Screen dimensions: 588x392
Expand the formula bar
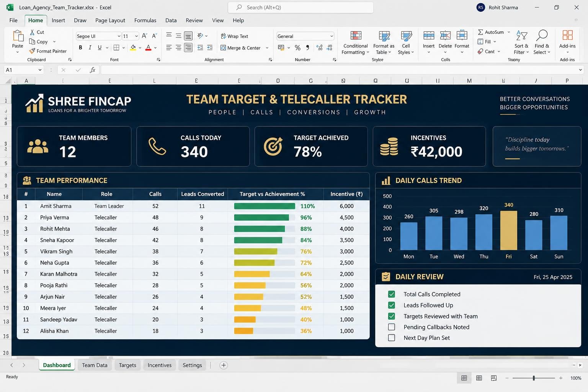point(580,70)
